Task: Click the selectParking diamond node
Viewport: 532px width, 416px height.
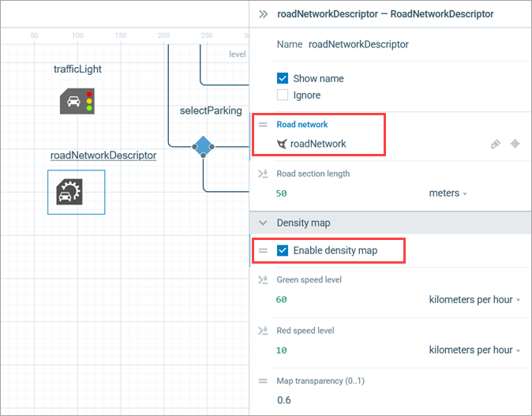Action: (203, 146)
